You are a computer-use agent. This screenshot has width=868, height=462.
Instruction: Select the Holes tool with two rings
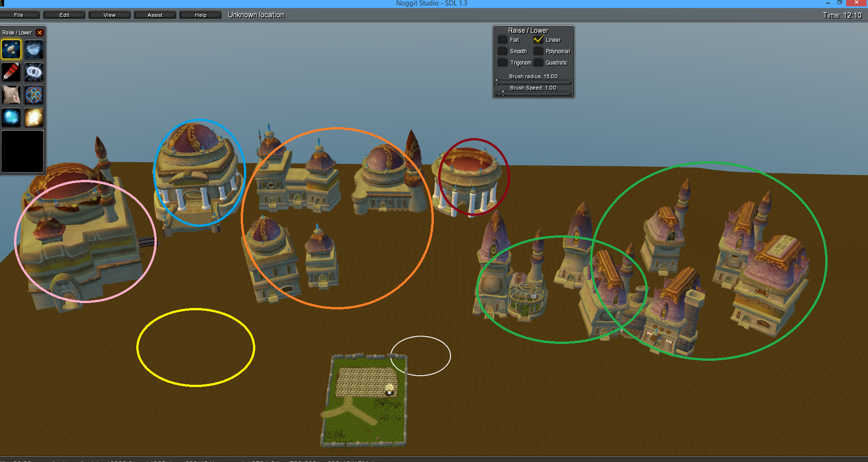point(34,72)
